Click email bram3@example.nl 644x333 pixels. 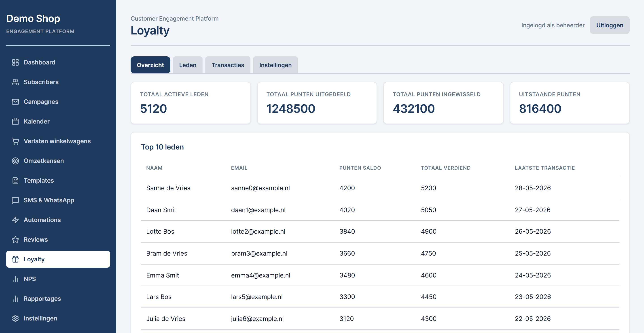click(259, 253)
